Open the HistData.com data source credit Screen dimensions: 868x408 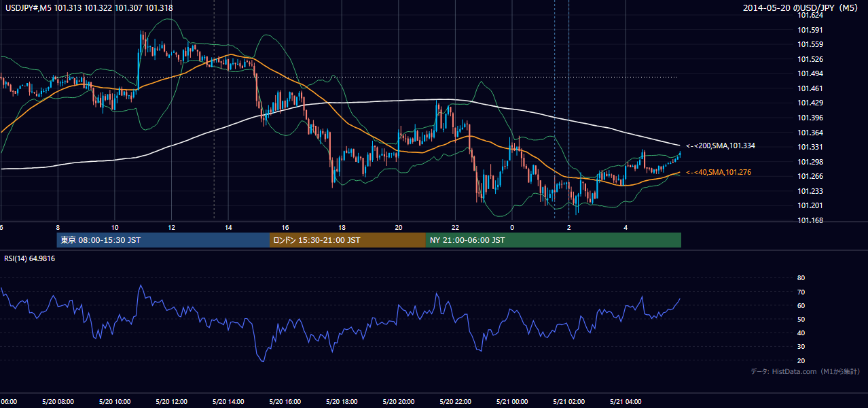point(806,371)
